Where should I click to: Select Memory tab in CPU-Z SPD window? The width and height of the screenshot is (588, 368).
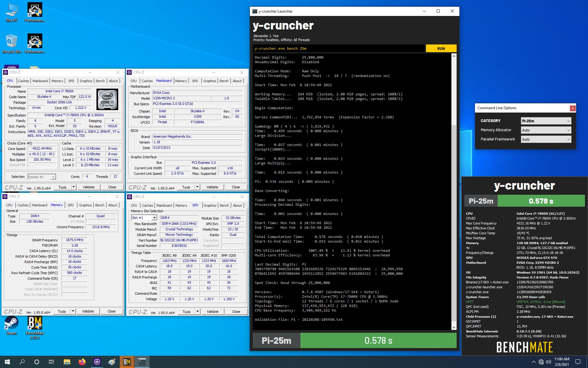[x=181, y=205]
